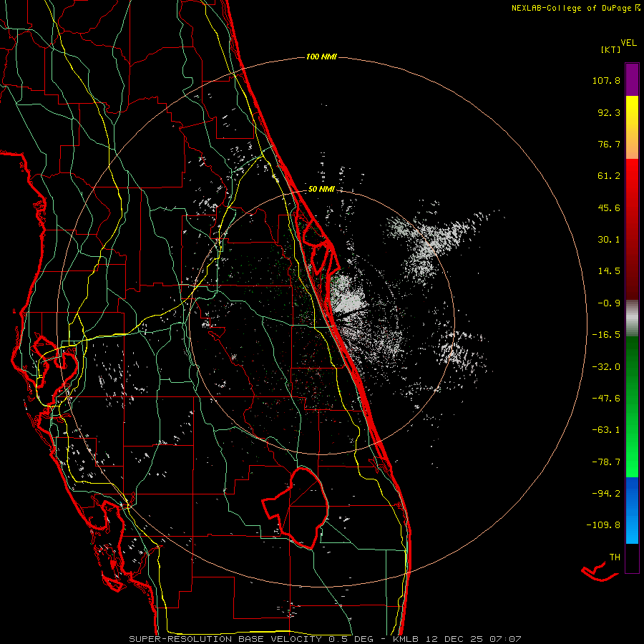Pick the purple segment of velocity color bar

tap(632, 79)
